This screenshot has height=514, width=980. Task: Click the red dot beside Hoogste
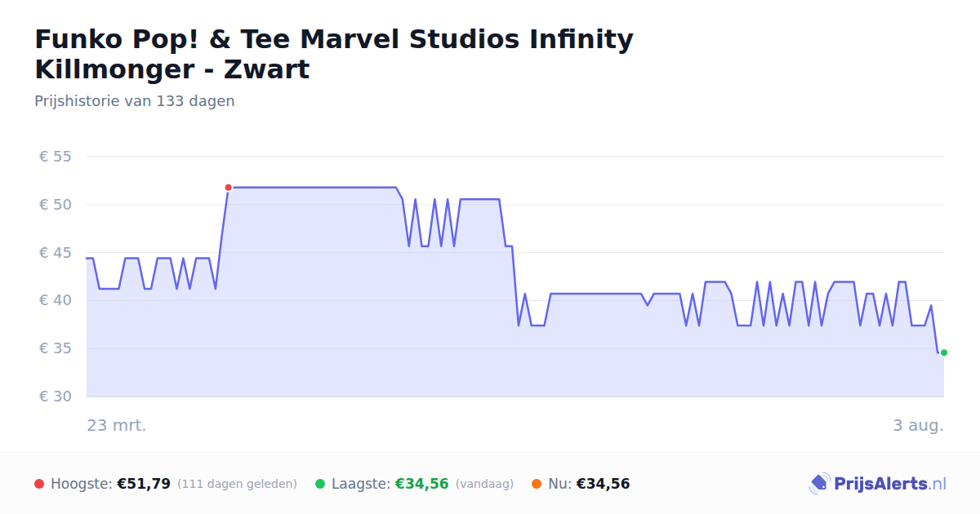(39, 484)
